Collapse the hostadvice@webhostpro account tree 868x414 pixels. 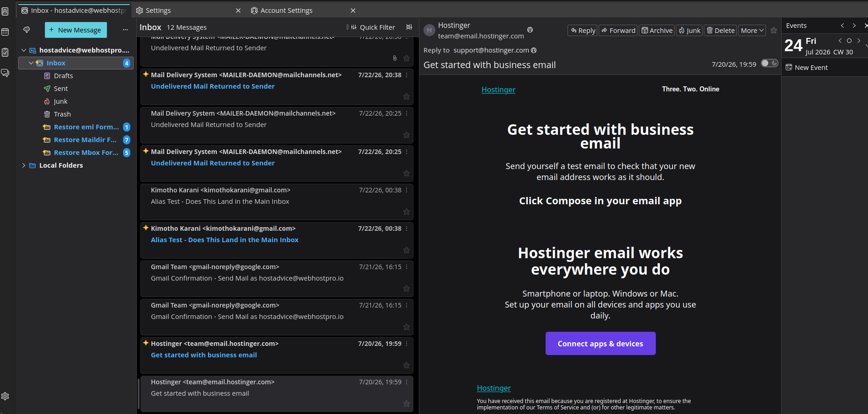point(24,50)
